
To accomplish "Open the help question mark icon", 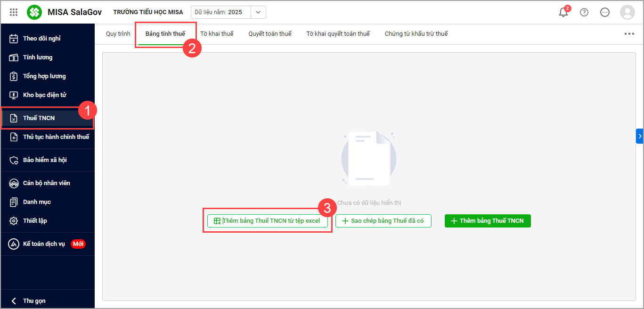I will pyautogui.click(x=584, y=12).
